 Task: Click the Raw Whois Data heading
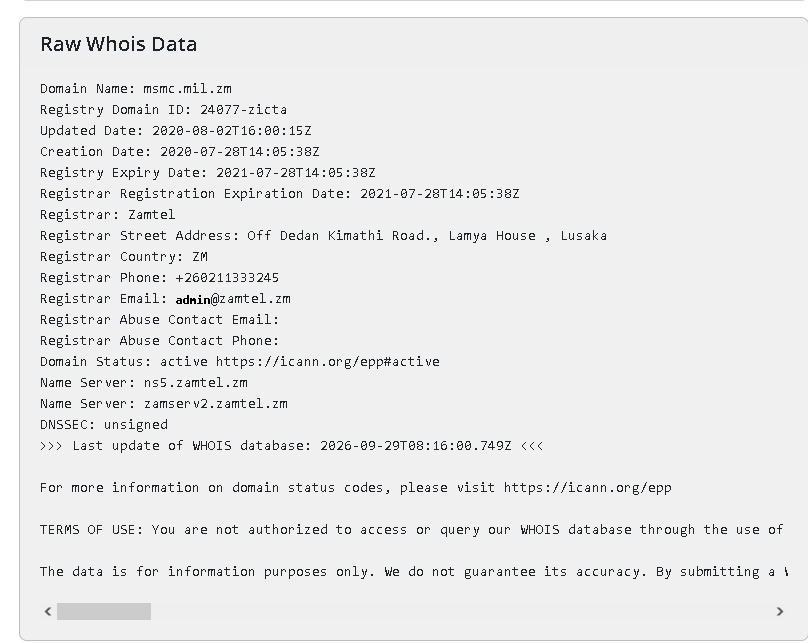coord(119,44)
